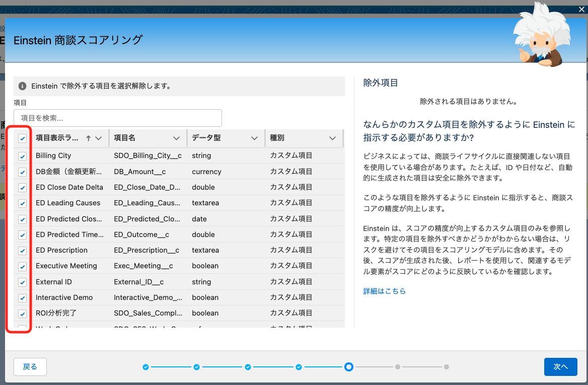Click the External_ID__c field name cell
This screenshot has height=385, width=588.
click(x=139, y=282)
